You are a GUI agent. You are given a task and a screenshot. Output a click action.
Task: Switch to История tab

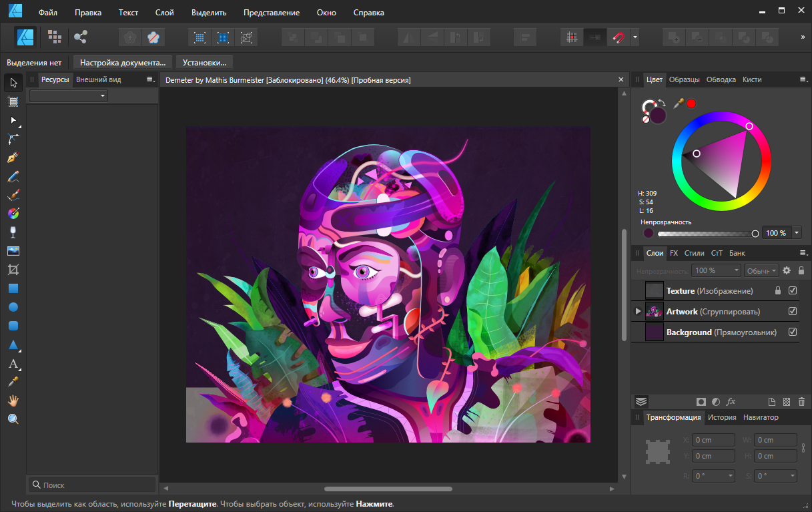[722, 417]
